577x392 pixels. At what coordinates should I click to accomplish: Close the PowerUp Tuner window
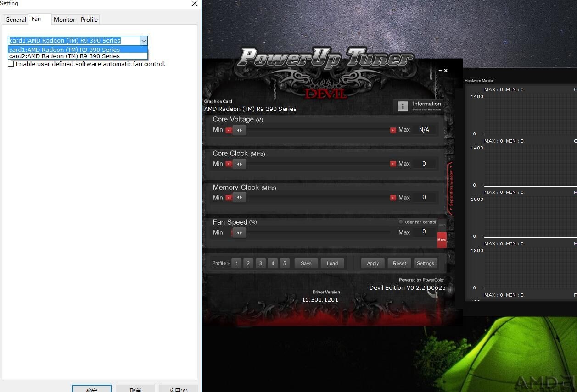click(446, 71)
